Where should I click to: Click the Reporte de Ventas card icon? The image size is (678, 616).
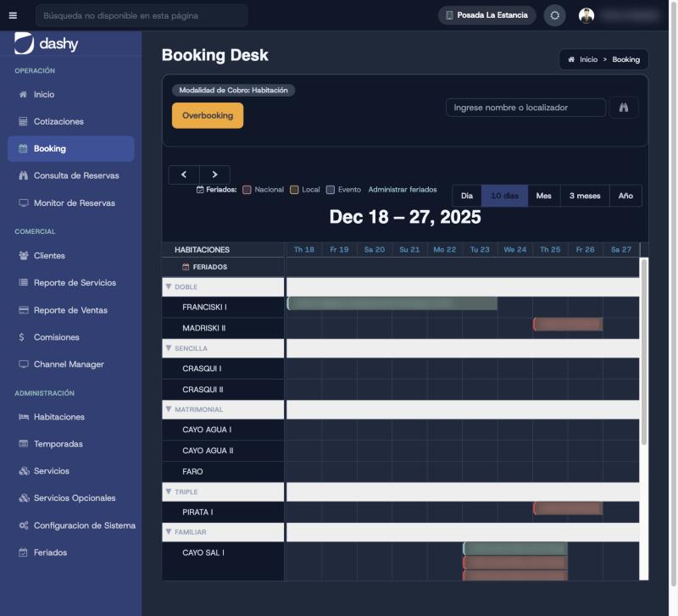pyautogui.click(x=24, y=310)
